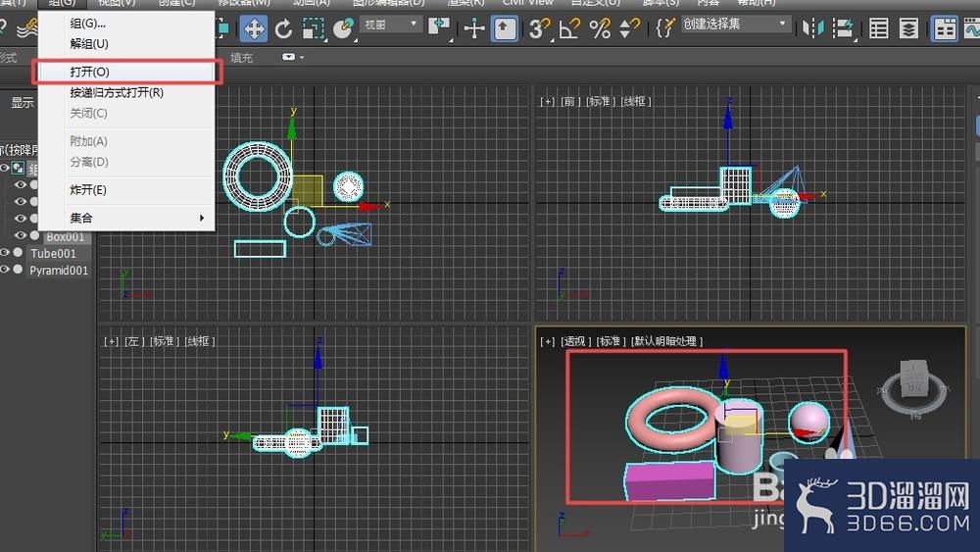980x552 pixels.
Task: Open the 视图 coordinate system dropdown
Action: 391,25
